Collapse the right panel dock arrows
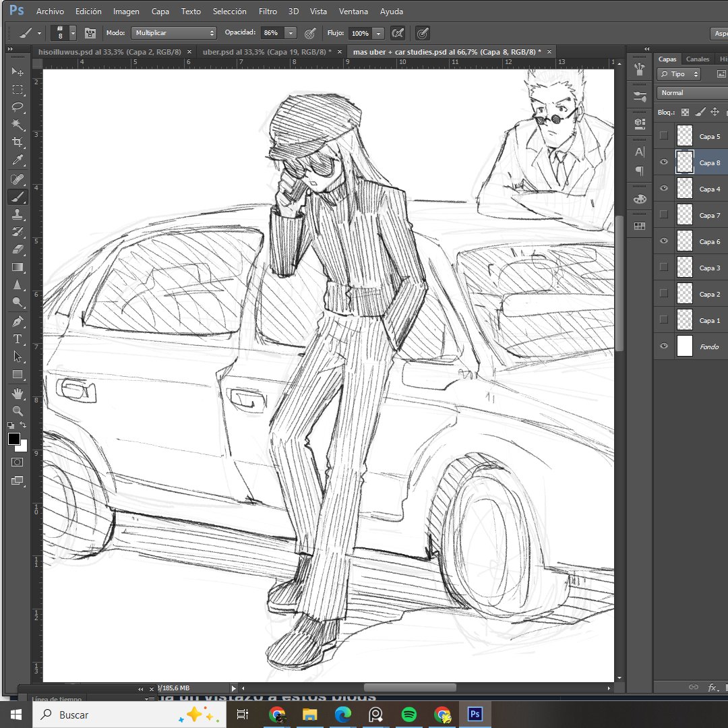 646,49
